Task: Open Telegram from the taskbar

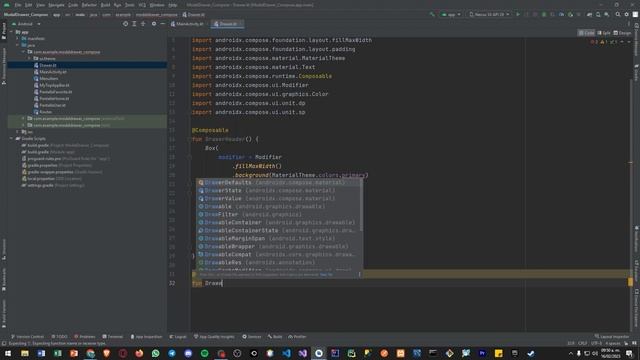Action: [172, 353]
